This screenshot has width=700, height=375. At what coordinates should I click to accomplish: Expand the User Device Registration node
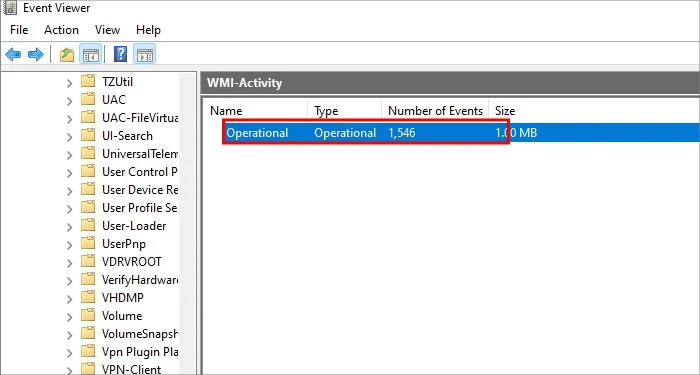pyautogui.click(x=69, y=191)
